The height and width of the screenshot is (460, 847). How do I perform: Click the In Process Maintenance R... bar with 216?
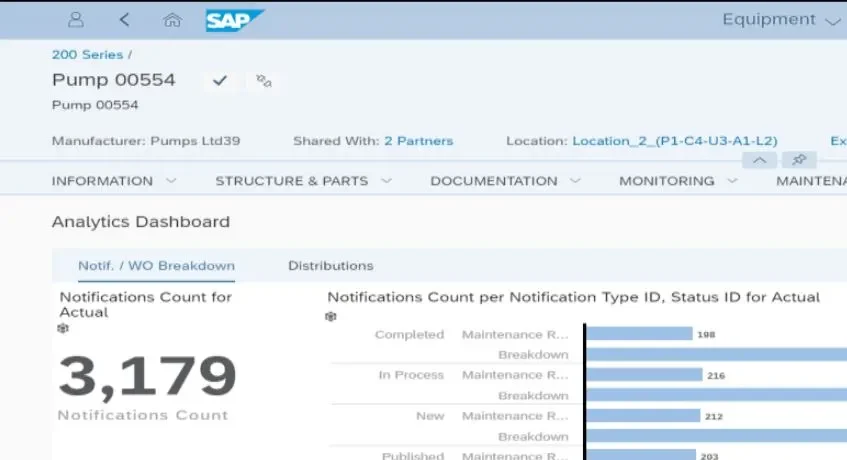coord(644,375)
